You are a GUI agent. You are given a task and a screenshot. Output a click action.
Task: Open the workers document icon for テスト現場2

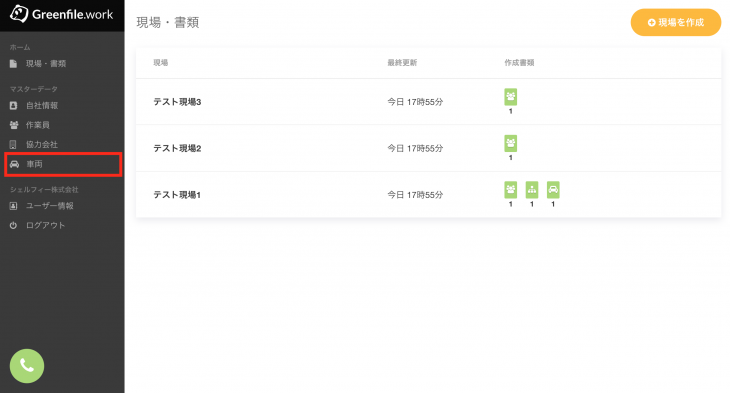coord(511,143)
